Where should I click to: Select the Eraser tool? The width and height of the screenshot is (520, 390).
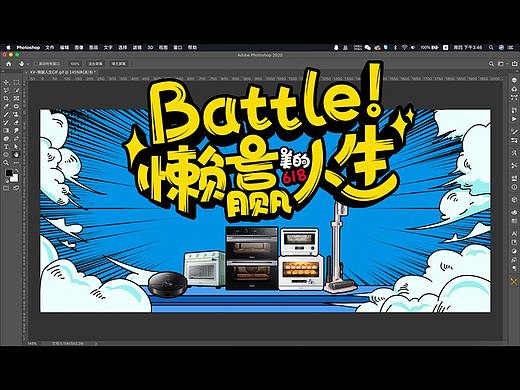click(x=16, y=122)
